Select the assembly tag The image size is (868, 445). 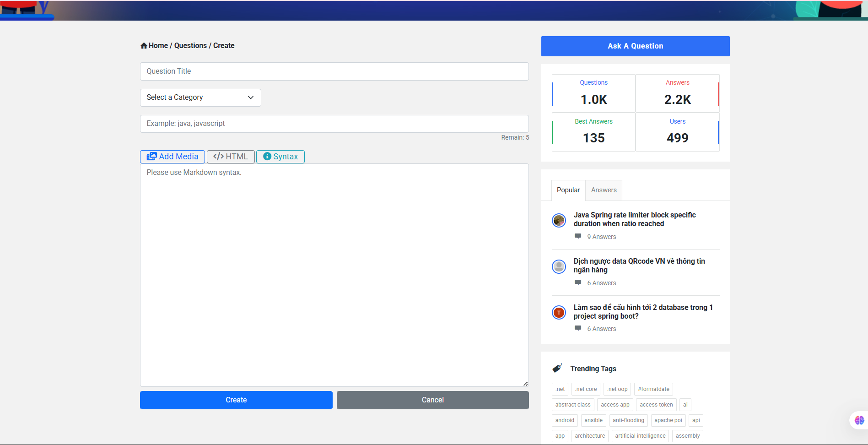click(688, 436)
